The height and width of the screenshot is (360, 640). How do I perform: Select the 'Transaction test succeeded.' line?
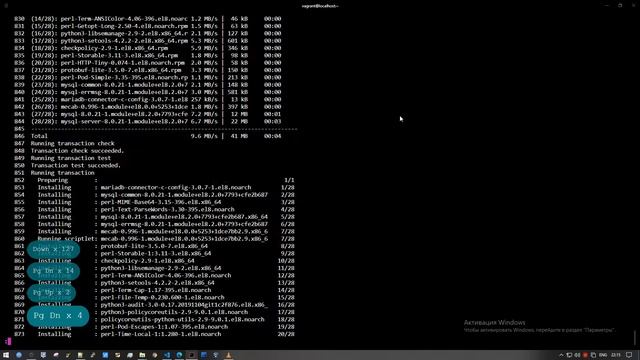(x=76, y=165)
